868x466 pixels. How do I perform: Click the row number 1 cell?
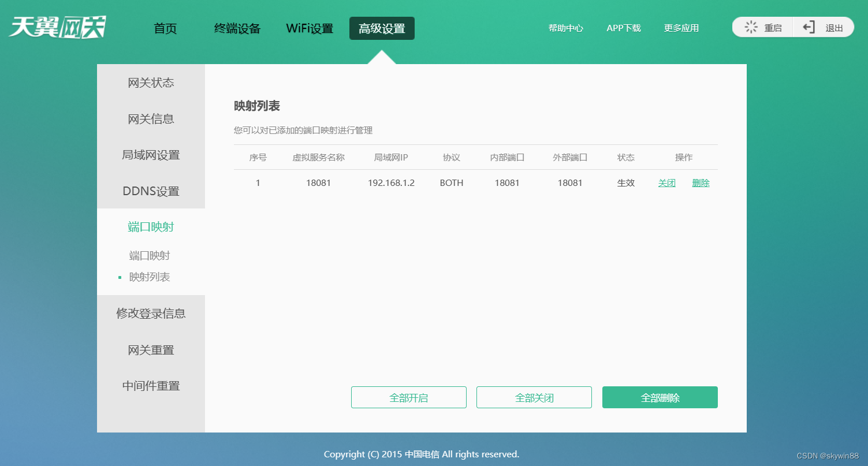coord(258,183)
